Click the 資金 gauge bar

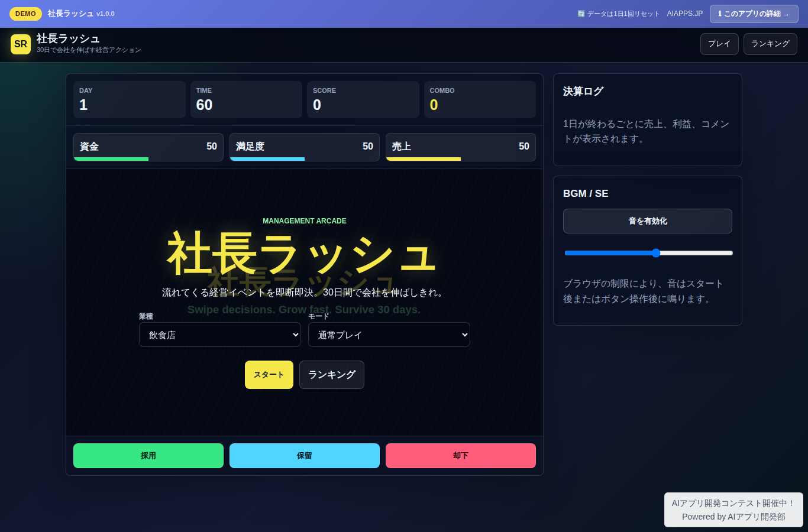pyautogui.click(x=148, y=147)
